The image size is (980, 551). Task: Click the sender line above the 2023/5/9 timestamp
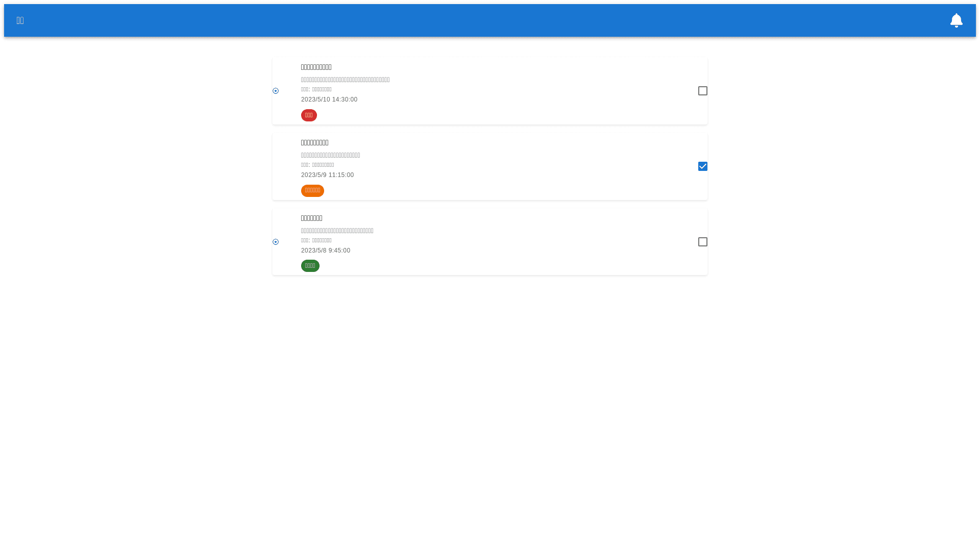[x=317, y=165]
